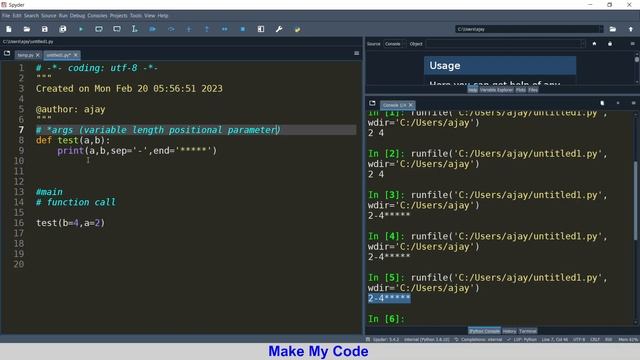Browse for a working directory folder icon
This screenshot has height=360, width=640.
coord(613,29)
